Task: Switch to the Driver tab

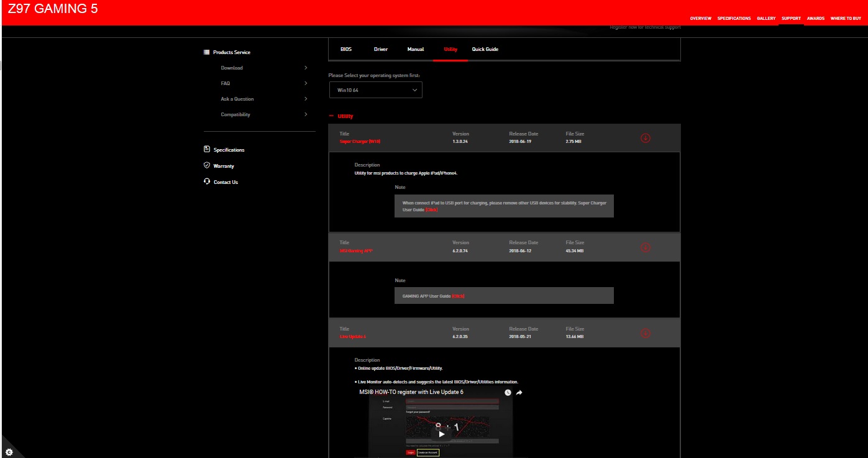Action: click(381, 49)
